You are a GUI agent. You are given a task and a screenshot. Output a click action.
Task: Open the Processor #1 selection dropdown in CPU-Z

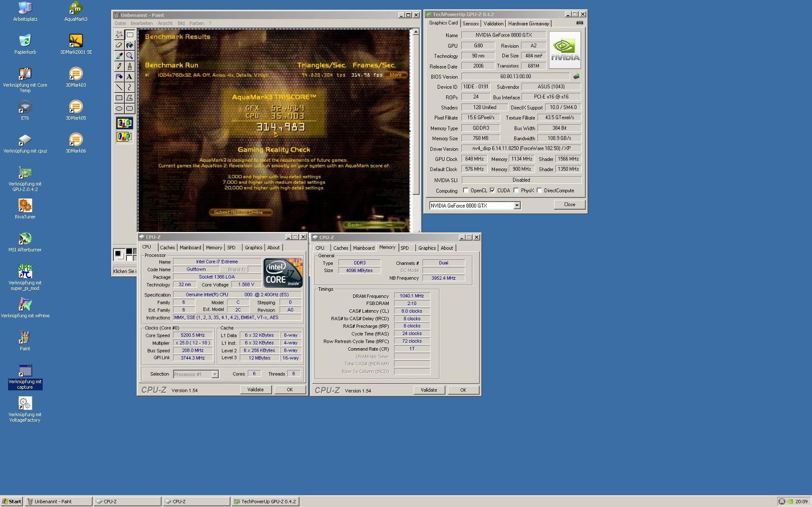click(x=215, y=375)
